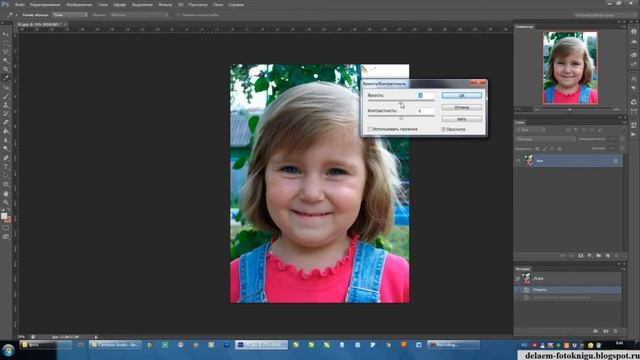Select the History Brush tool

coord(6,113)
